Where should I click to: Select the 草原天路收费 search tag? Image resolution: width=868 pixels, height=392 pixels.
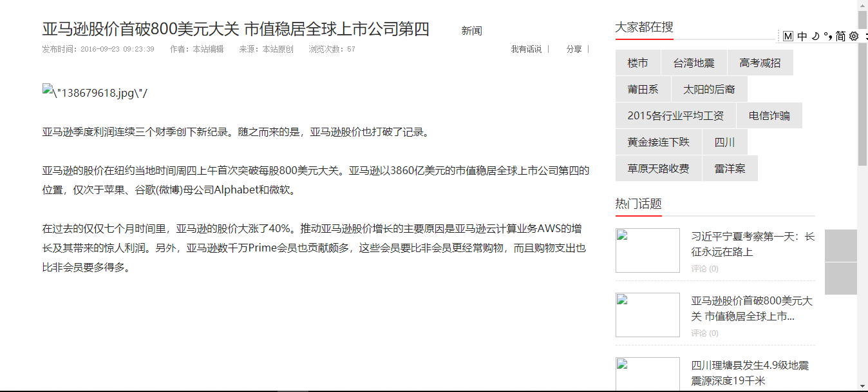tap(658, 168)
